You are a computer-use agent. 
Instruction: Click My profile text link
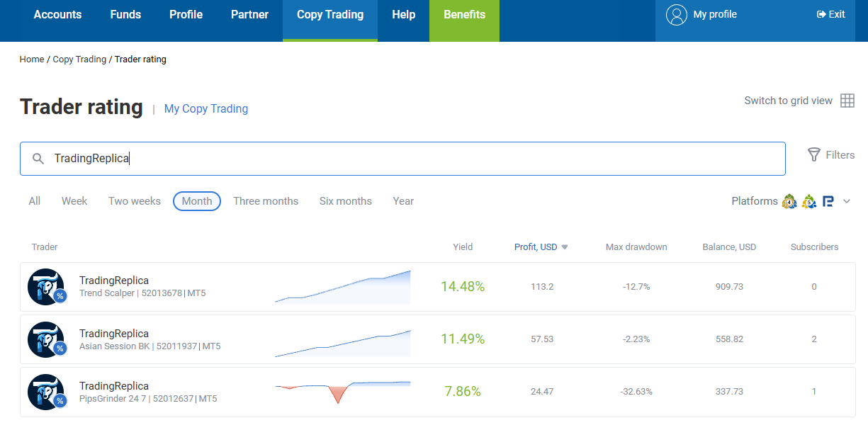[715, 14]
